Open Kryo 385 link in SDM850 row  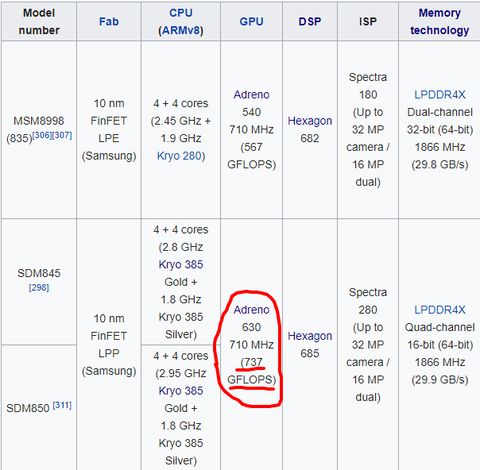[x=181, y=391]
